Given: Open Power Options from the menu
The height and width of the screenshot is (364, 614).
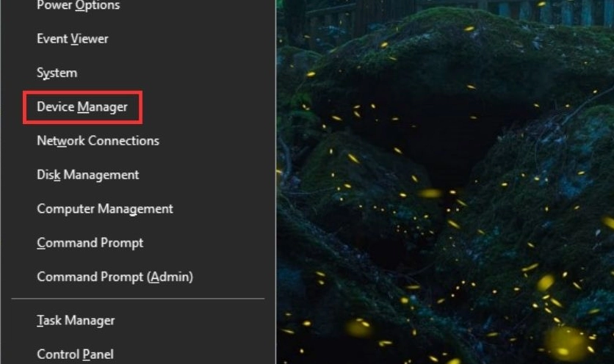Looking at the screenshot, I should coord(78,6).
